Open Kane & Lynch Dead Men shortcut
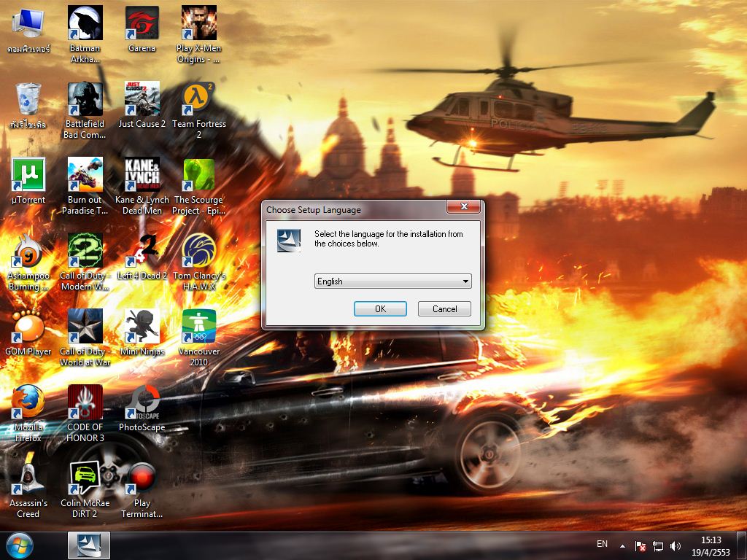The width and height of the screenshot is (747, 560). pos(142,186)
